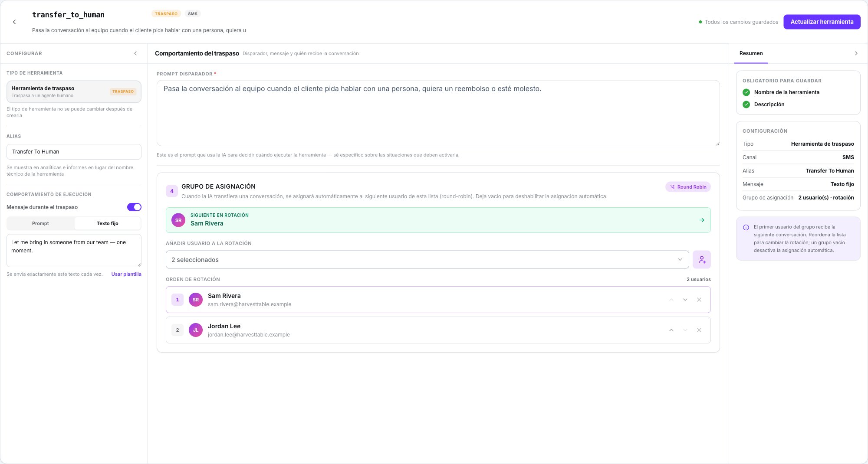Click the Nombre de la herramienta check icon
The height and width of the screenshot is (464, 868).
746,92
